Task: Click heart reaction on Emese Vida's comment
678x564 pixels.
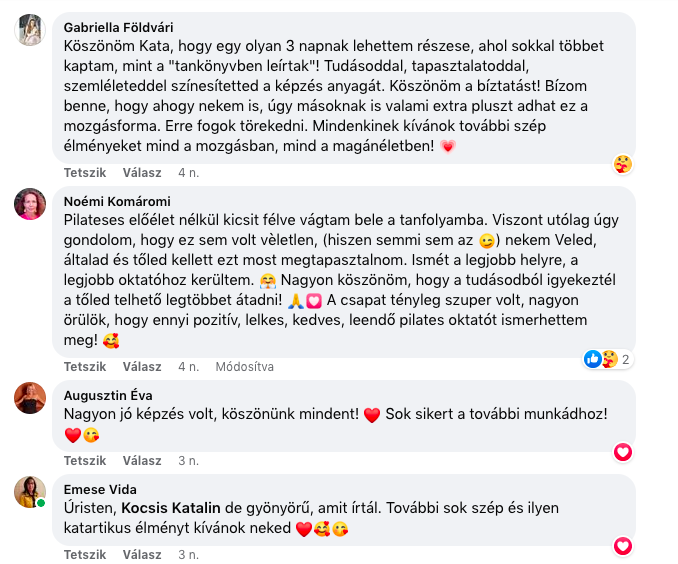Action: (623, 546)
